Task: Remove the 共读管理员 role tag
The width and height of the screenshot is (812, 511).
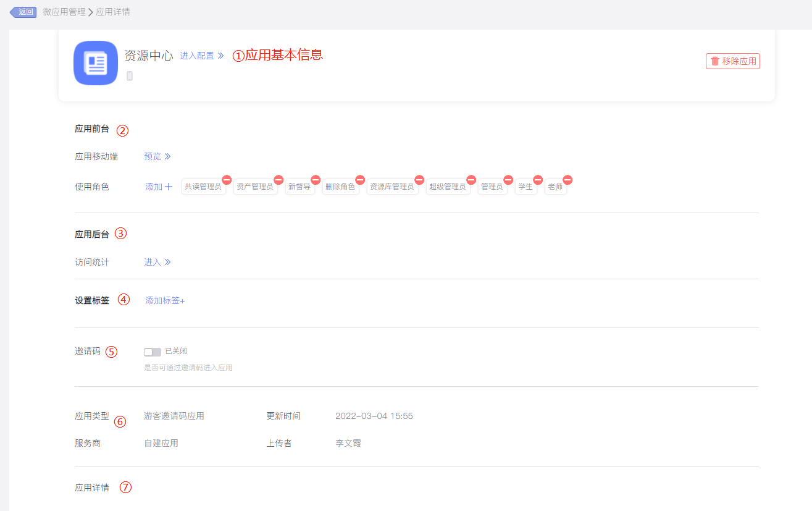Action: pos(227,180)
